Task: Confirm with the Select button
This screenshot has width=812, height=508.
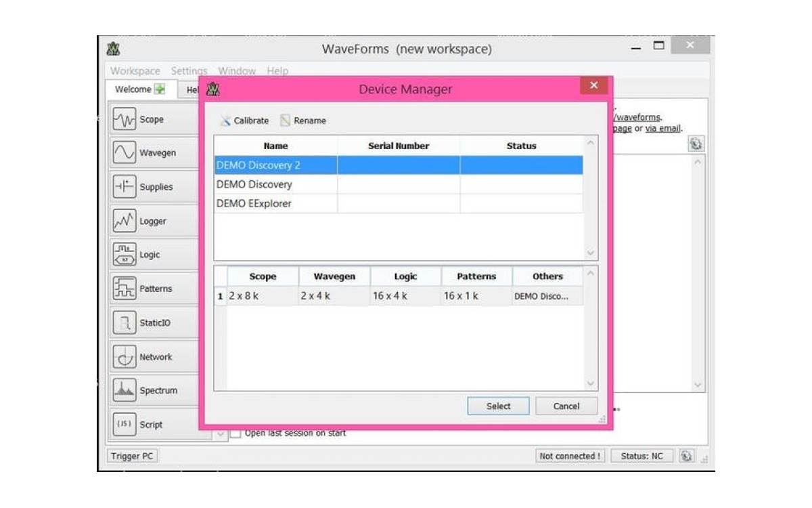Action: point(498,406)
